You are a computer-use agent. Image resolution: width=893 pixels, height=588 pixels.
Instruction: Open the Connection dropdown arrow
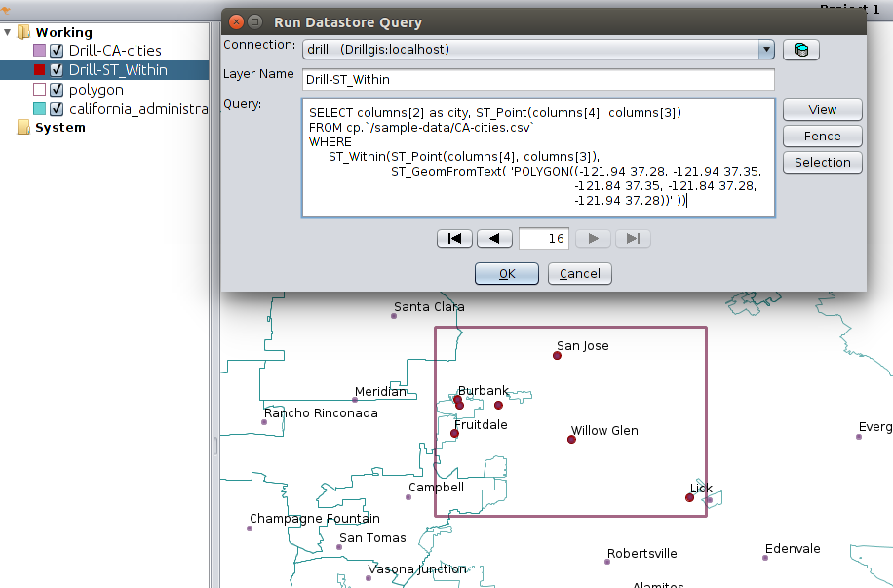766,50
